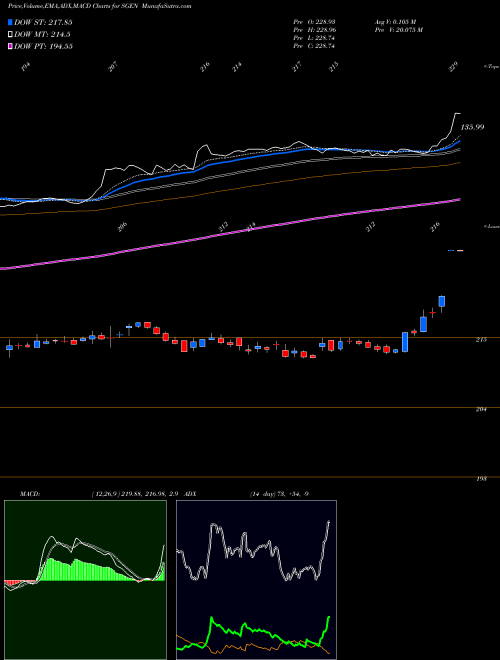This screenshot has height=660, width=500.
Task: Click the MACD histogram chart panel
Action: (x=85, y=580)
